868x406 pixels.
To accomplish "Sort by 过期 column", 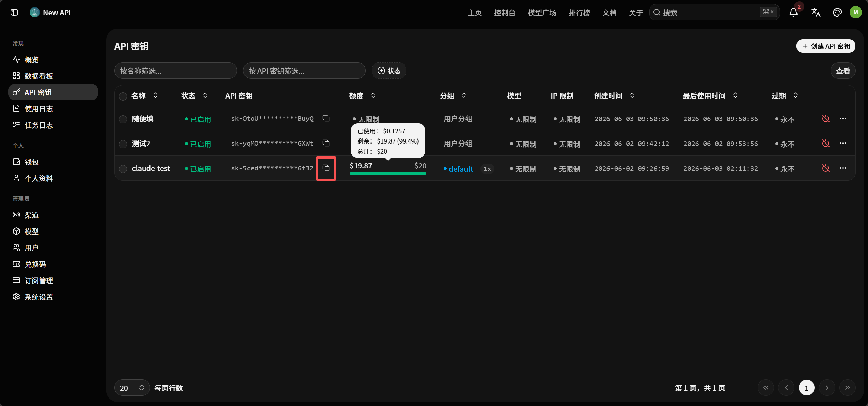I will click(785, 96).
